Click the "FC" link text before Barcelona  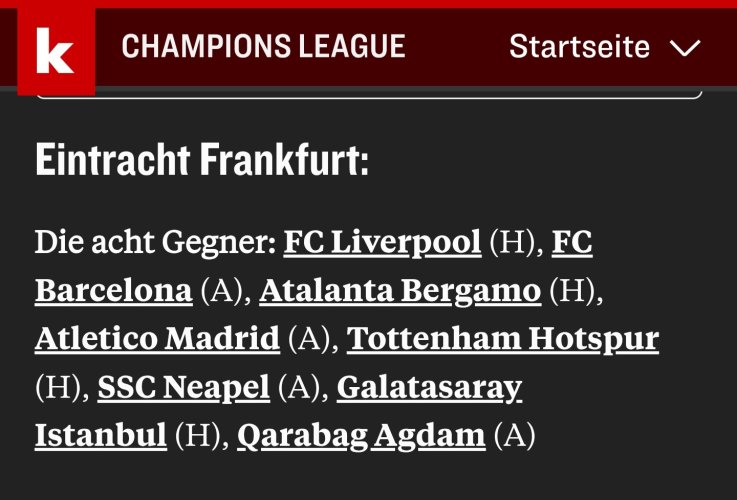[572, 242]
